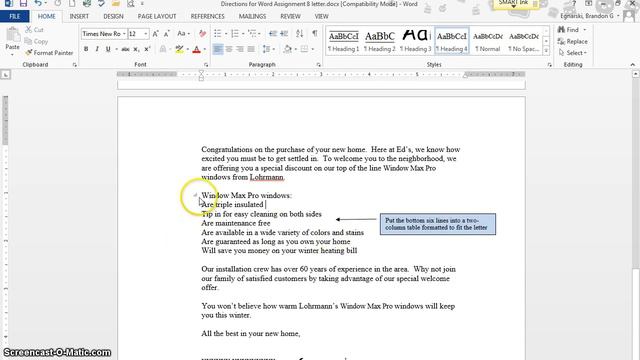Click Save icon in Quick Access

coord(23,4)
